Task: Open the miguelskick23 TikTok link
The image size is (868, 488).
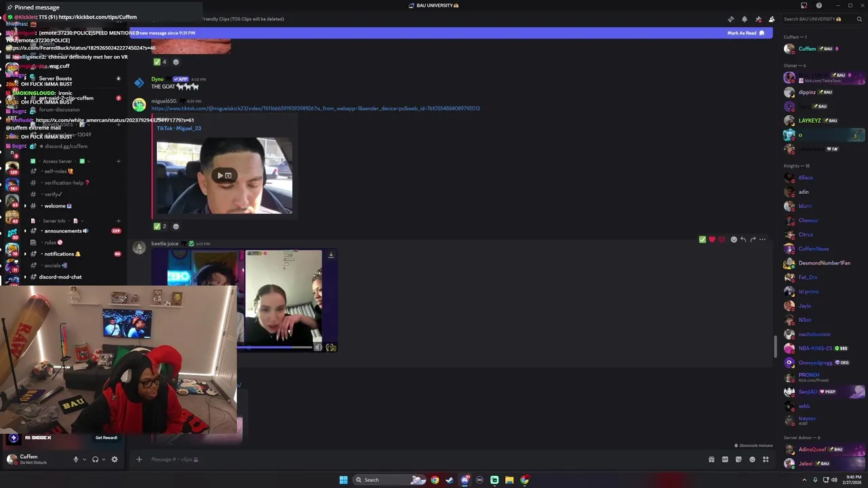Action: coord(315,108)
